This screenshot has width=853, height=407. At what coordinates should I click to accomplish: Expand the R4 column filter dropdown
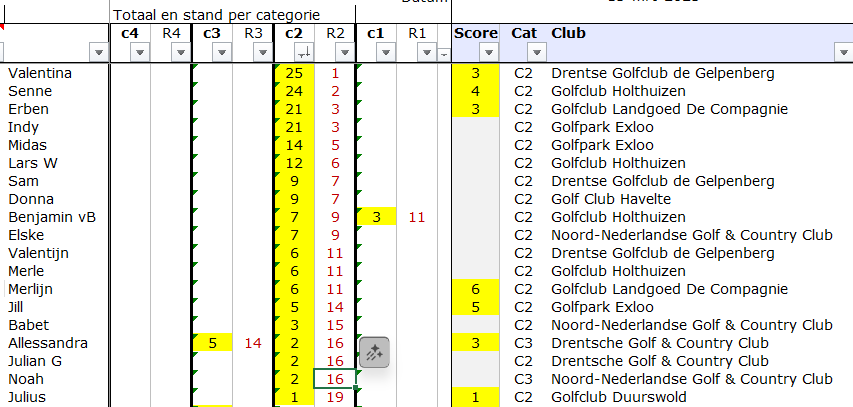click(181, 53)
